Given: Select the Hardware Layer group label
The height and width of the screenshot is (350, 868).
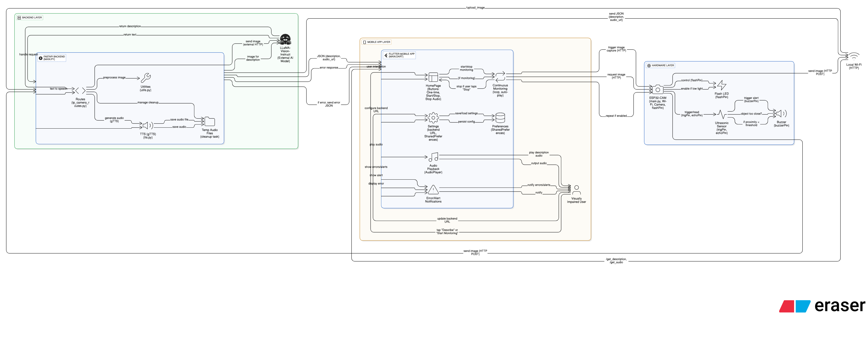Looking at the screenshot, I should tap(660, 65).
